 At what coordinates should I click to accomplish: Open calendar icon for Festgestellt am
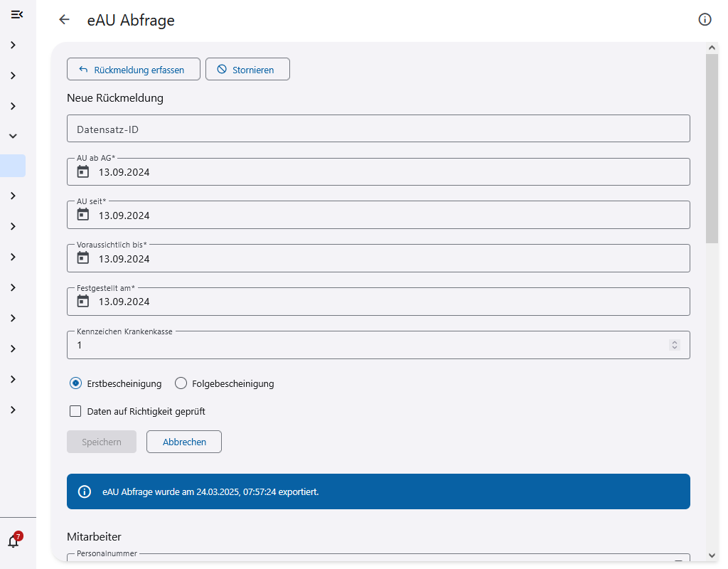pyautogui.click(x=83, y=302)
